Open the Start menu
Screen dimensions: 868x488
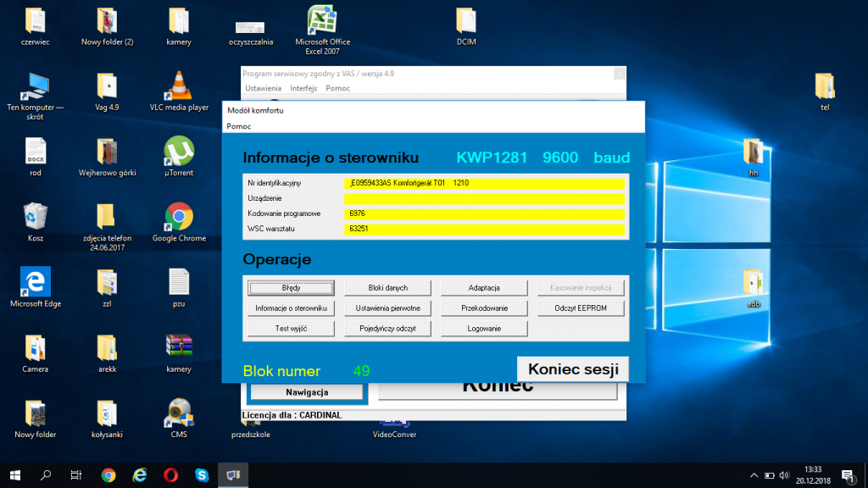[15, 475]
